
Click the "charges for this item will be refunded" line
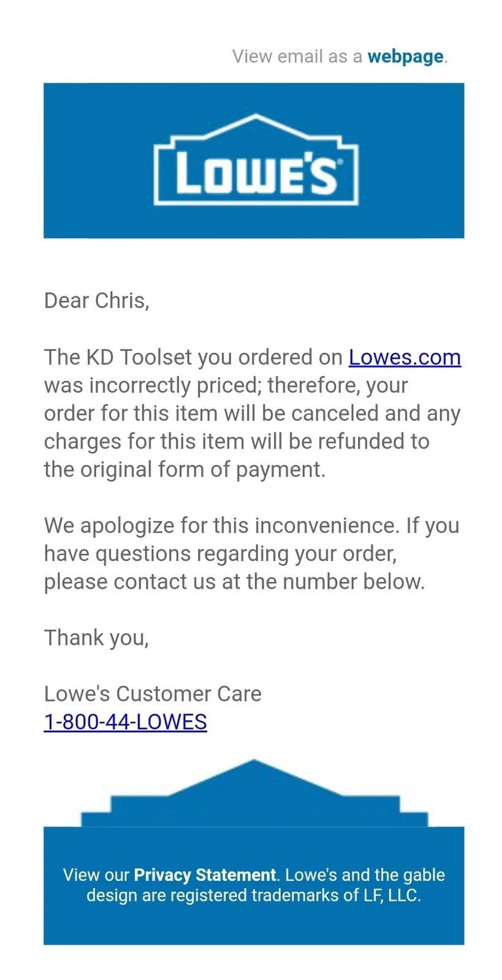(237, 442)
